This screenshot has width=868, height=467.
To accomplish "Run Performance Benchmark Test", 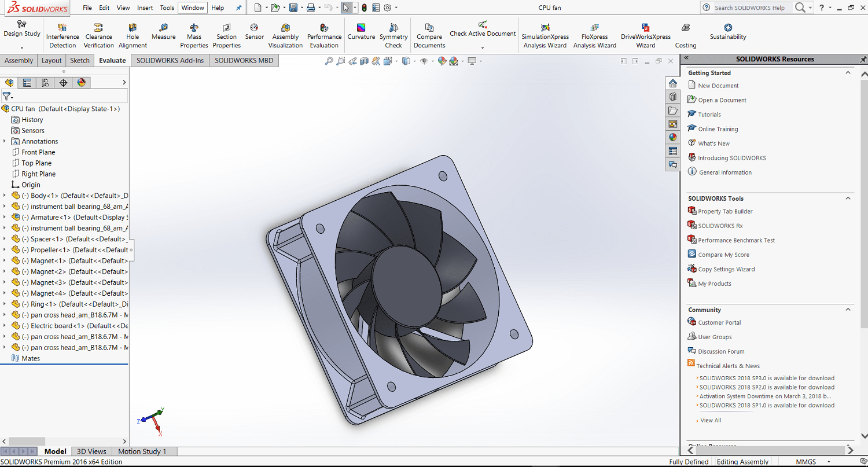I will click(x=736, y=240).
